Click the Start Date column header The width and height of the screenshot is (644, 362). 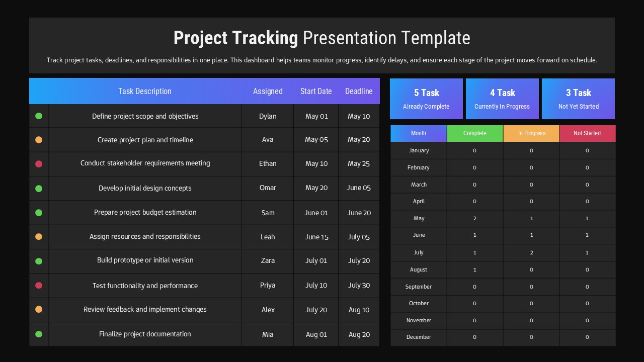[x=316, y=91]
